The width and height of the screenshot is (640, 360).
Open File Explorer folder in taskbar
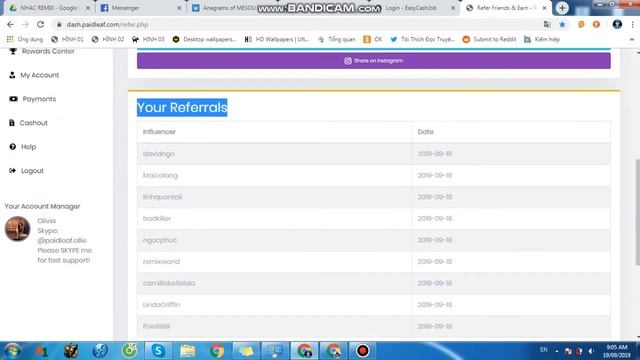coord(187,351)
